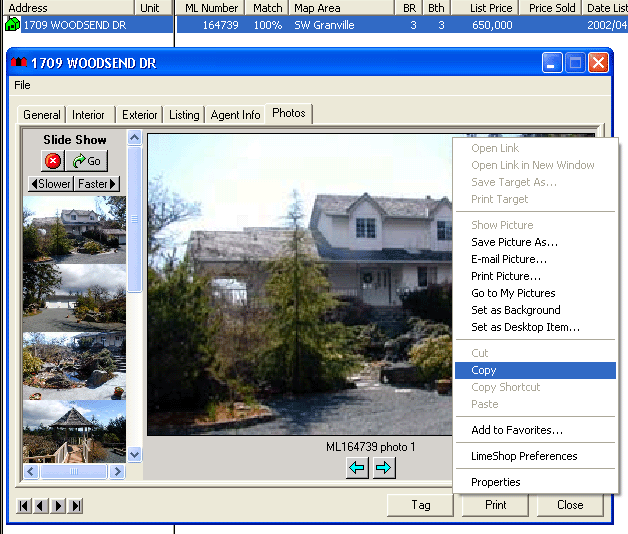Select the driveway and garage thumbnail

click(x=74, y=298)
